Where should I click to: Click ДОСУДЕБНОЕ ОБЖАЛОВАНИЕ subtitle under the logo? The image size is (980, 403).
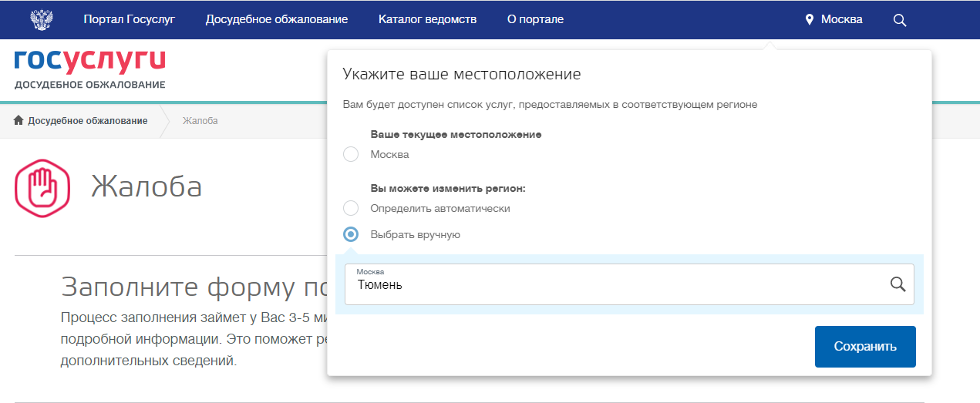point(89,84)
